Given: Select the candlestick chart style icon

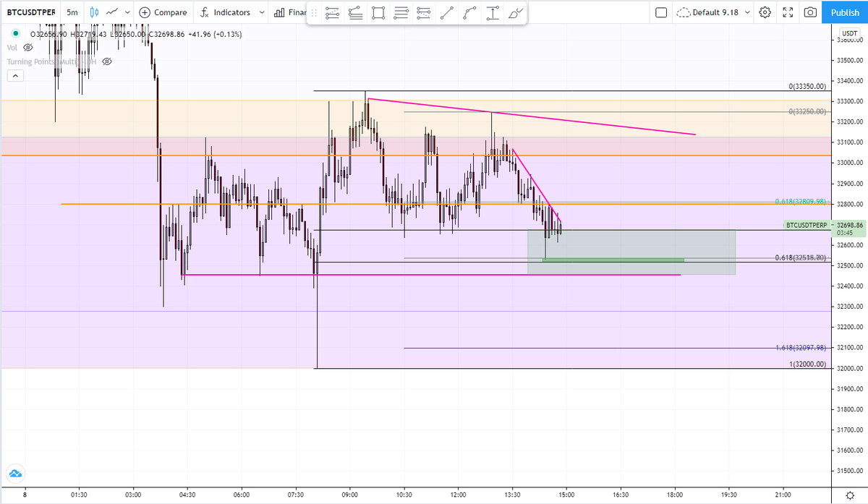Looking at the screenshot, I should [94, 12].
